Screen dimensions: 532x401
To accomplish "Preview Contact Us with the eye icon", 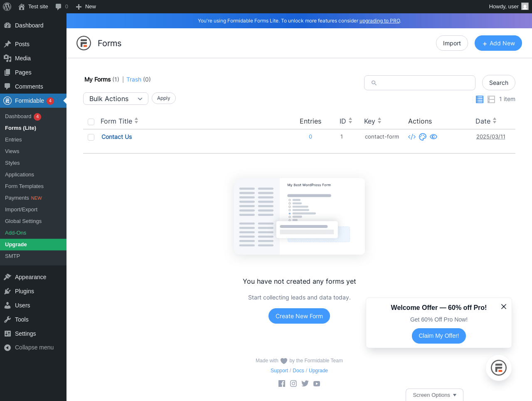I will click(433, 137).
